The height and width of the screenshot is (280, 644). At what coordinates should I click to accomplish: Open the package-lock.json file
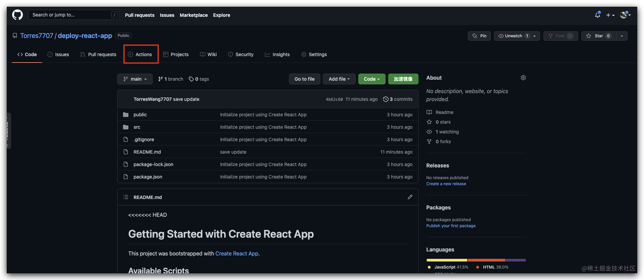pyautogui.click(x=153, y=164)
